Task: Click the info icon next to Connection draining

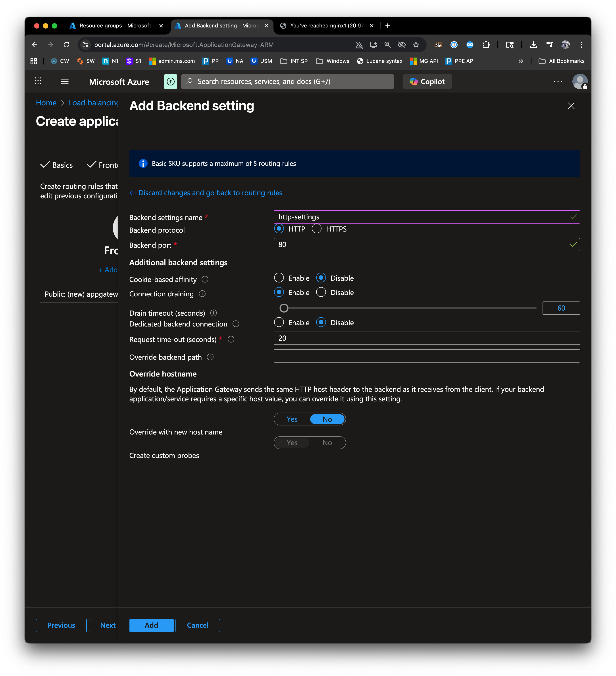Action: coord(202,294)
